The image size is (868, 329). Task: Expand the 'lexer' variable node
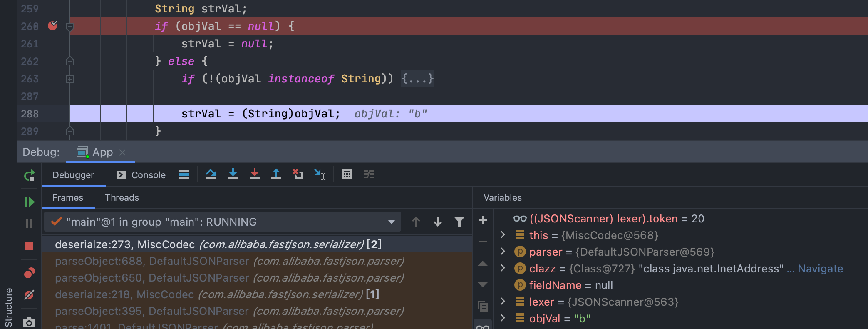pyautogui.click(x=503, y=302)
